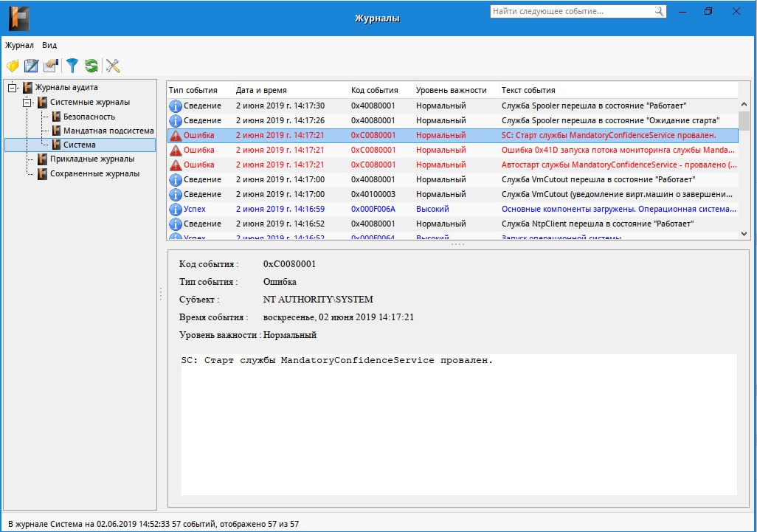The height and width of the screenshot is (532, 757).
Task: Click the application logo in title bar
Action: pos(19,18)
